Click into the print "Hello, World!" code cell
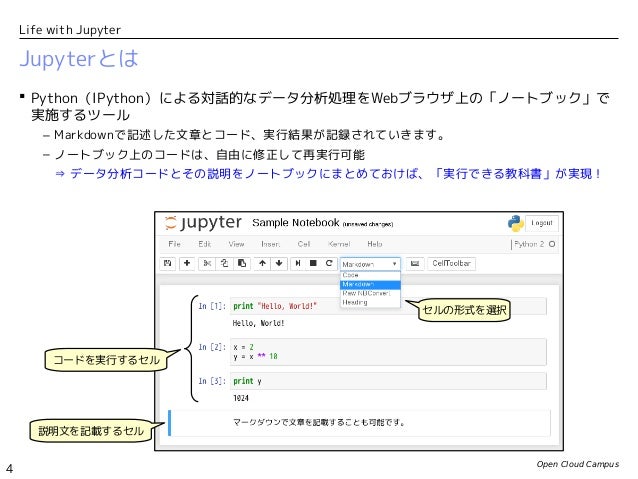The width and height of the screenshot is (638, 479). click(388, 306)
